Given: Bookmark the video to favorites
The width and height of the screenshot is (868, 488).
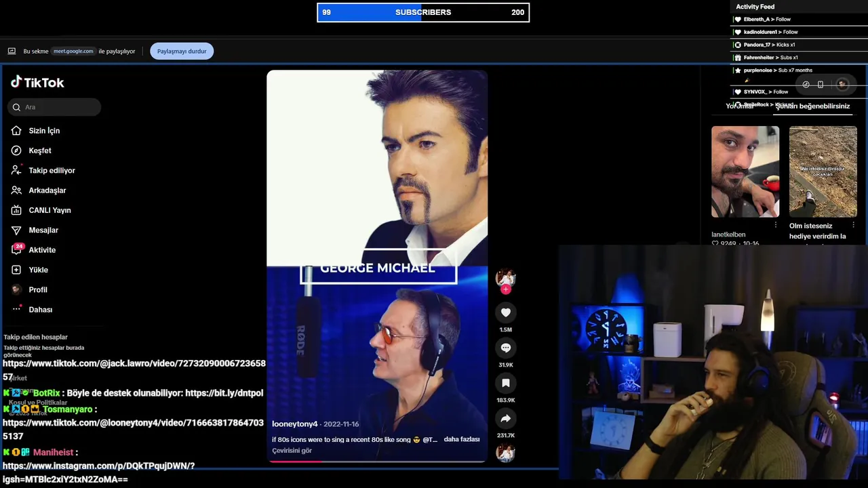Looking at the screenshot, I should pos(505,383).
